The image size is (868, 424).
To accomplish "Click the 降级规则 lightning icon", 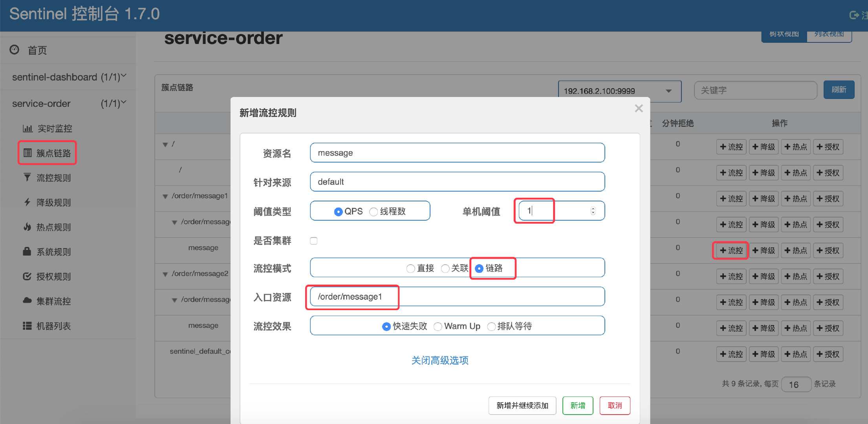I will [x=27, y=202].
